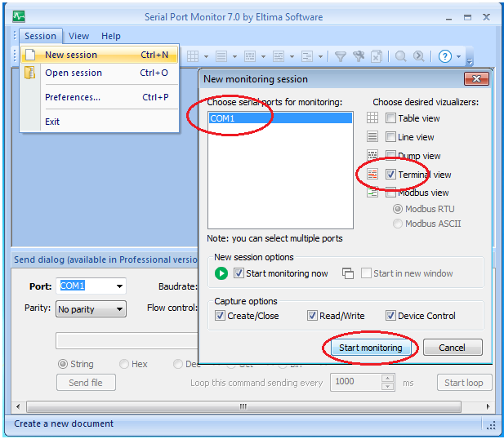Click the Modbus view icon in dialog
Viewport: 504px width, 439px height.
tap(372, 193)
